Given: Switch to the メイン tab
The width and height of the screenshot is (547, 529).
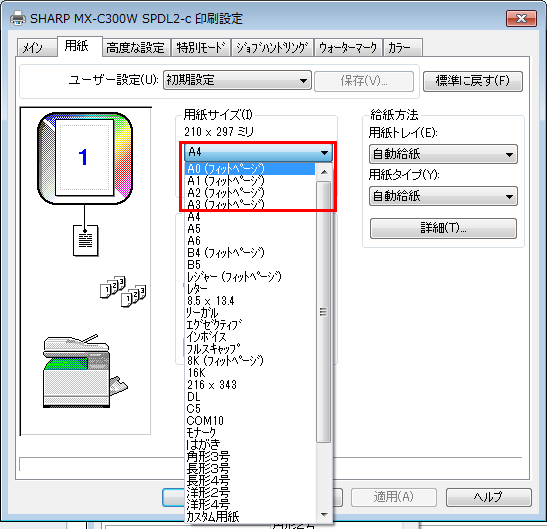Looking at the screenshot, I should pos(33,47).
